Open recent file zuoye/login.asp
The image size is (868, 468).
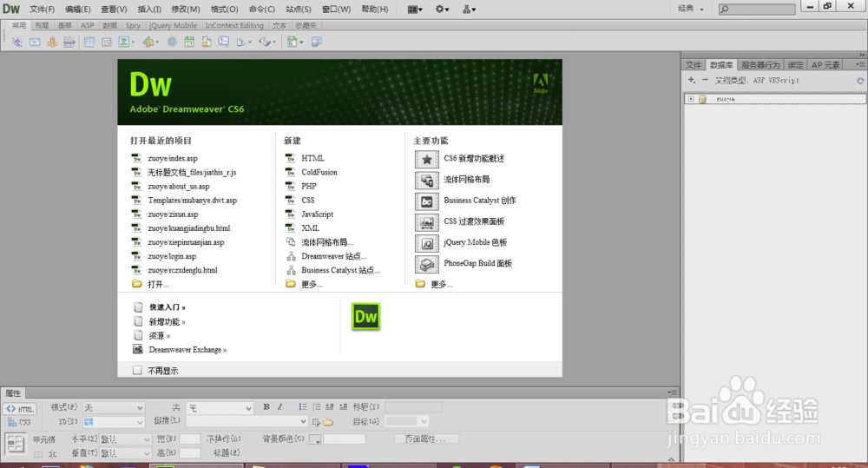point(172,256)
